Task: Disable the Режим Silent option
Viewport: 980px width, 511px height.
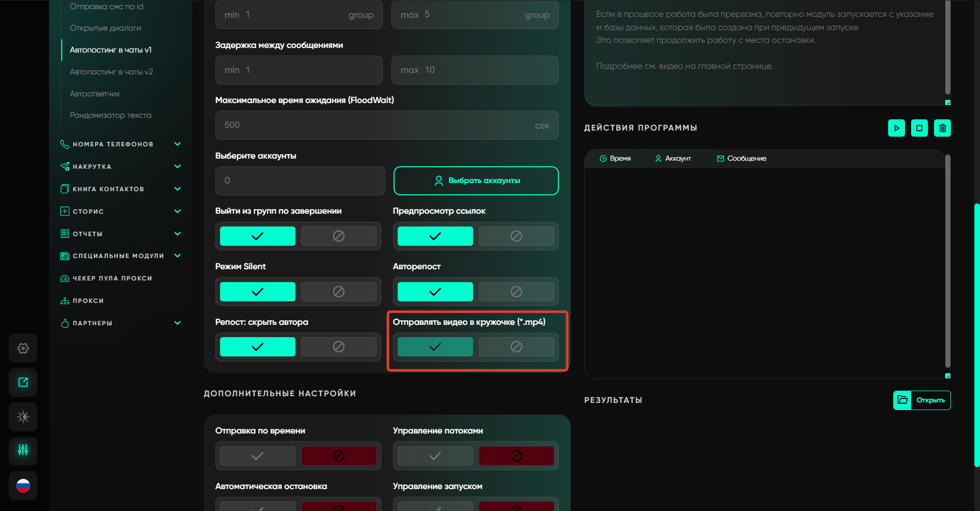Action: click(338, 292)
